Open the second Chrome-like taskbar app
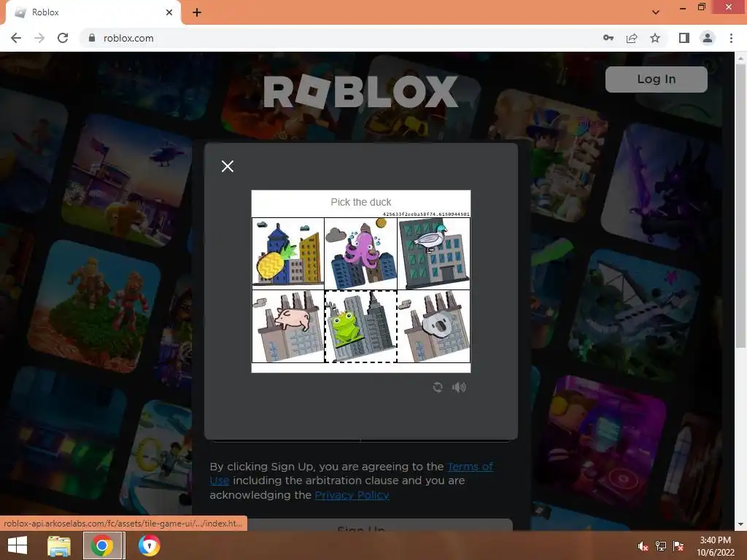 pos(149,545)
